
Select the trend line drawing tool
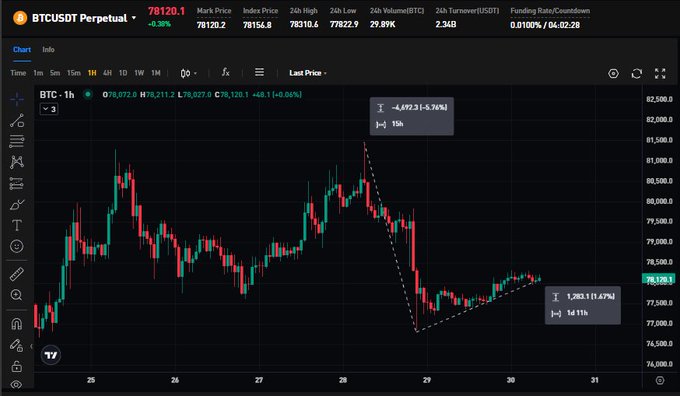point(17,121)
